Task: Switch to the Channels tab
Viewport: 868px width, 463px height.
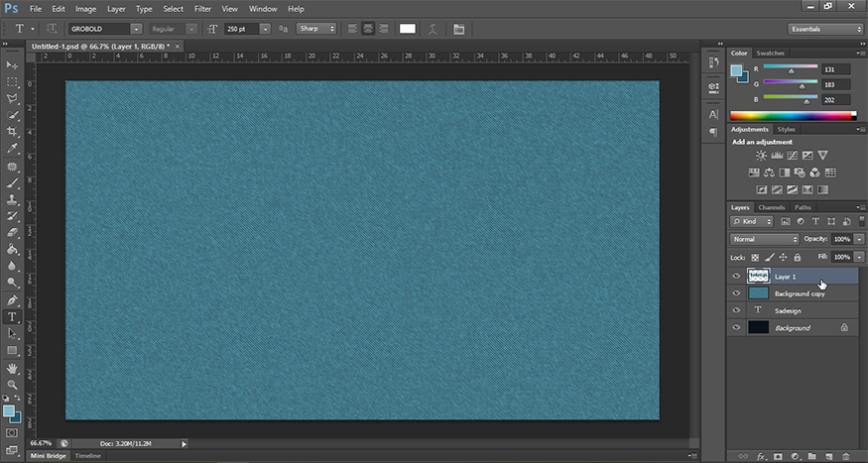Action: point(772,207)
